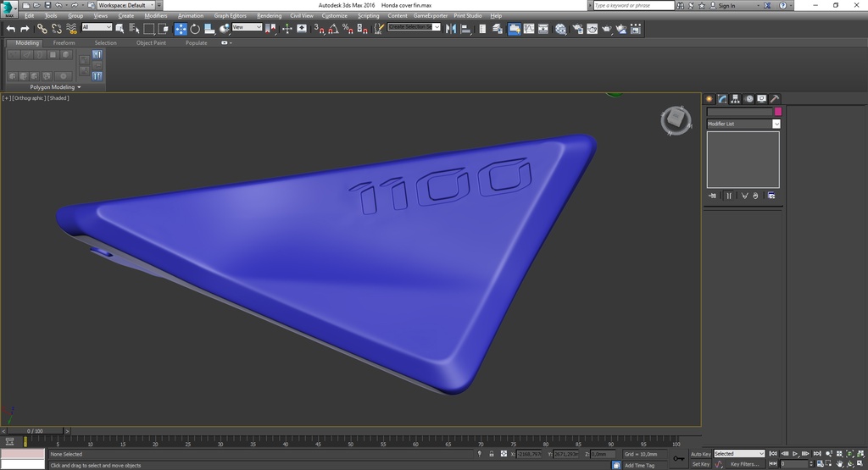Toggle the Scene Explorer
Image resolution: width=868 pixels, height=470 pixels.
(x=482, y=29)
